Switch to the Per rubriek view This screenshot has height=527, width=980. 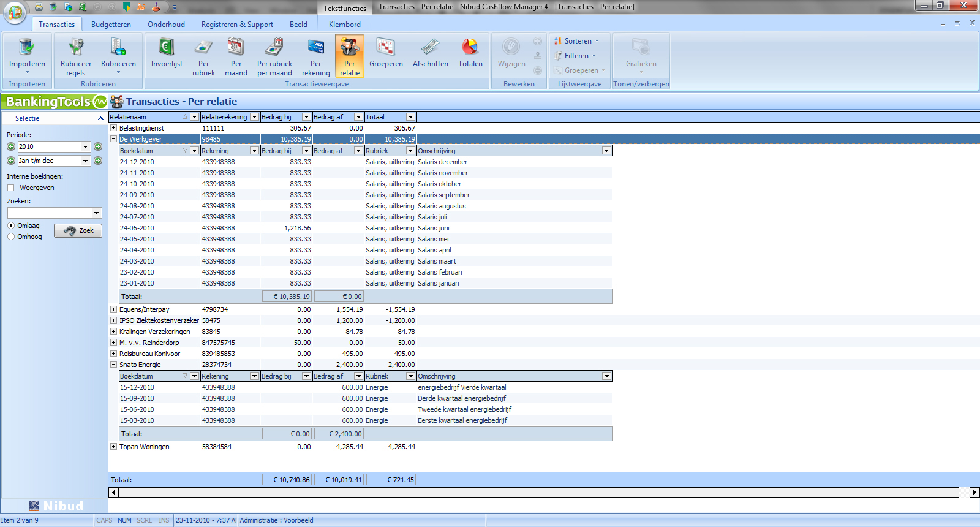pos(203,56)
